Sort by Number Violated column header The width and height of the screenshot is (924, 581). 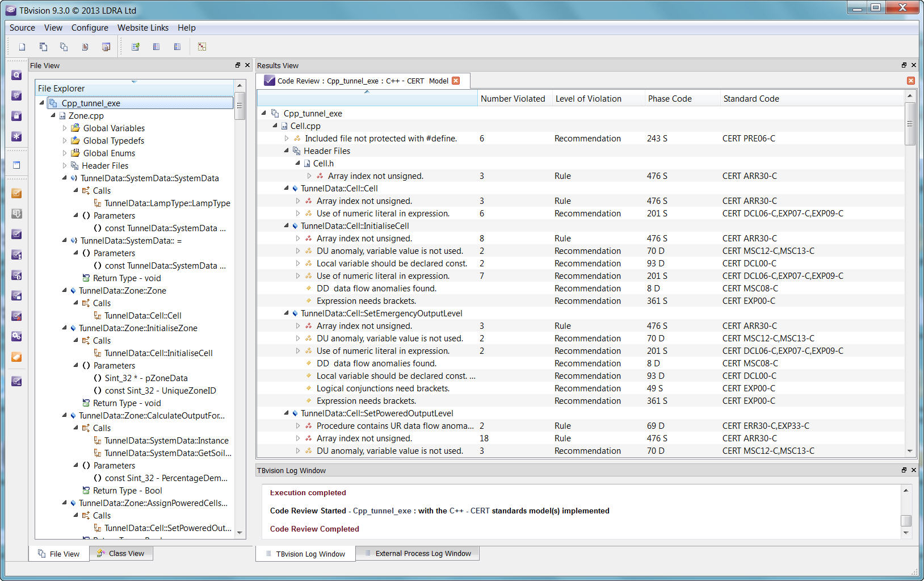513,99
